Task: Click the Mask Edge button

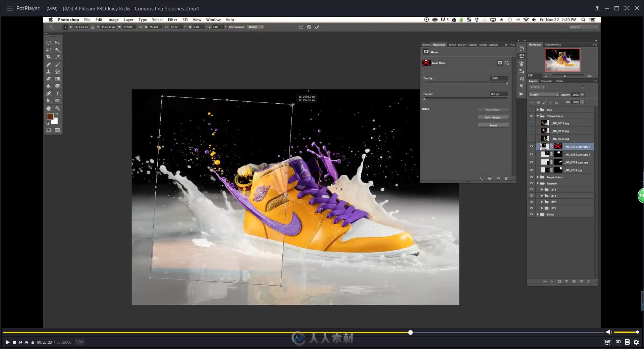Action: (493, 110)
